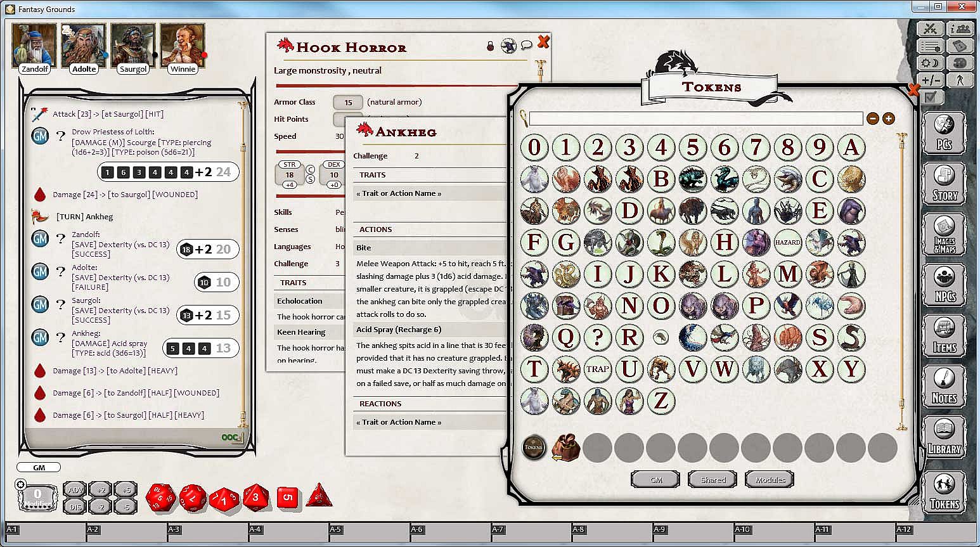Viewport: 980px width, 547px height.
Task: Open the Story sidebar panel
Action: click(x=944, y=184)
